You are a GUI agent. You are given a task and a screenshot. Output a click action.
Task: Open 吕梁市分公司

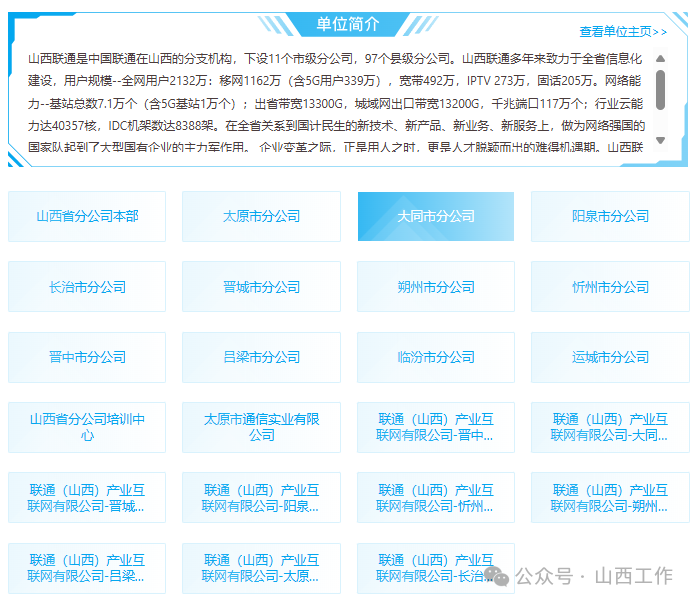pyautogui.click(x=262, y=357)
